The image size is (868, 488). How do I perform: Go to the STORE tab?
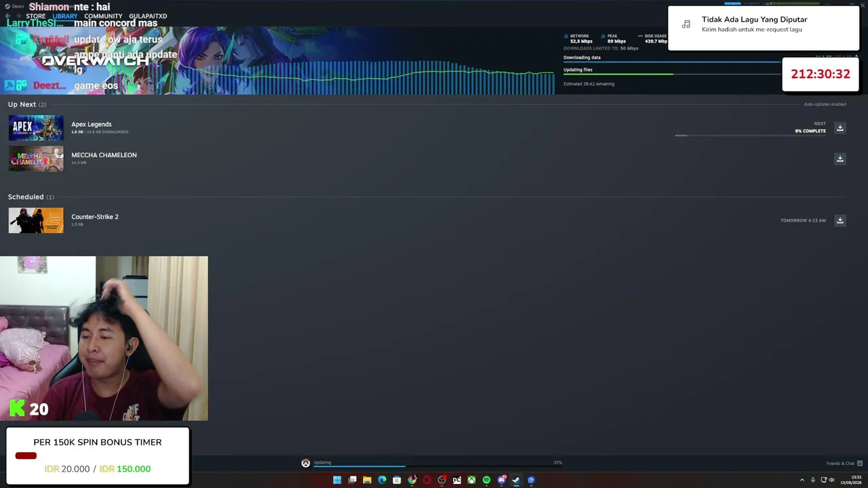[x=36, y=16]
